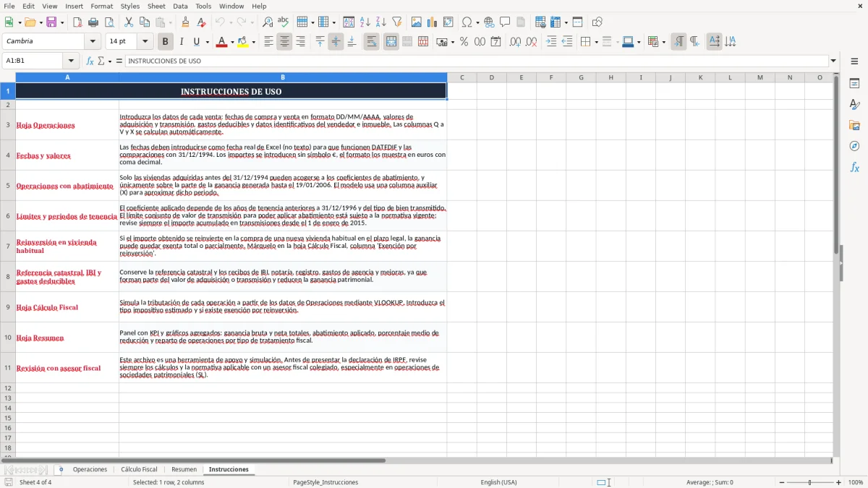Screen dimensions: 868x488
Task: Toggle Italic formatting
Action: point(181,42)
